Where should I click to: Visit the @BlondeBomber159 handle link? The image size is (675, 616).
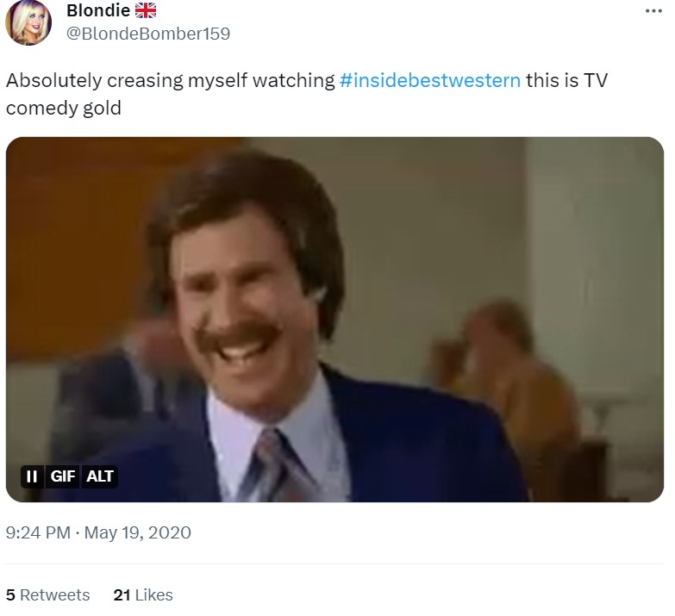coord(148,34)
